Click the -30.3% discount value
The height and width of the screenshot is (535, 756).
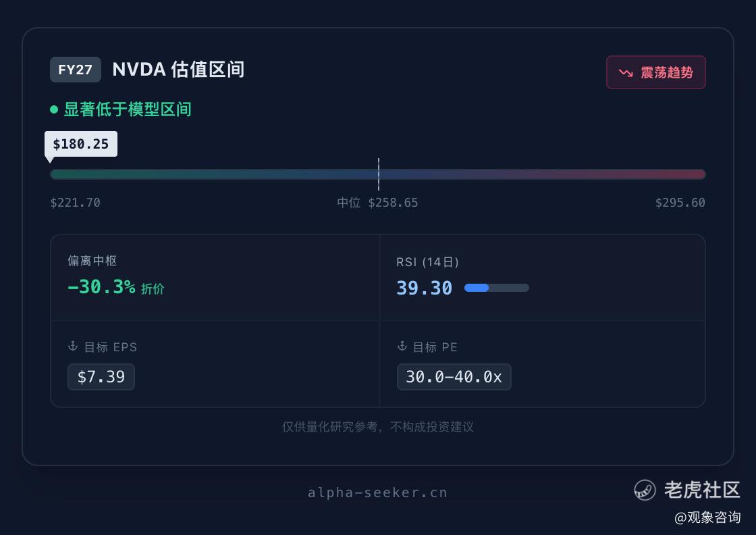(102, 287)
